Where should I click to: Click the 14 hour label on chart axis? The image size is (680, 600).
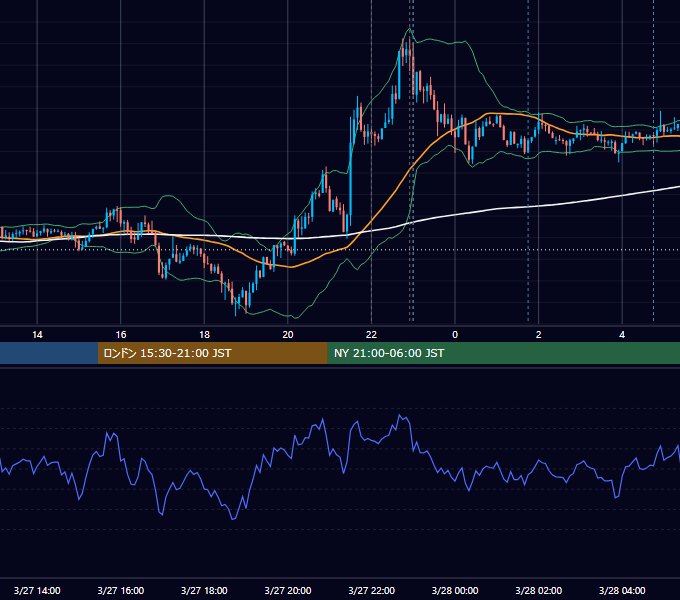pos(37,335)
